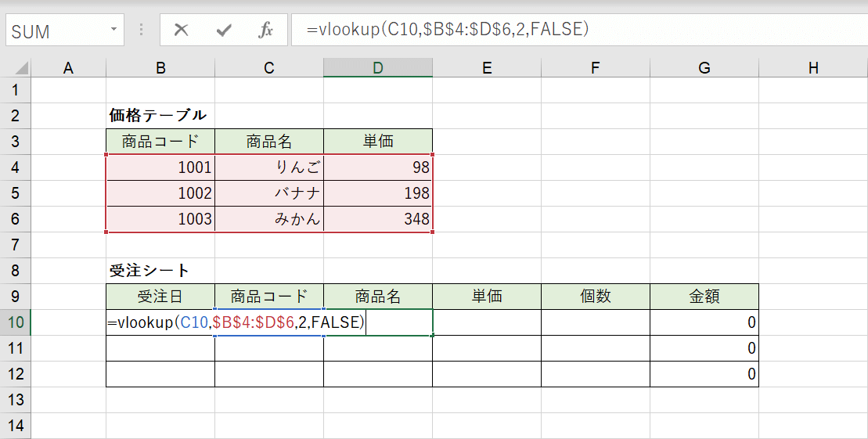The image size is (868, 439).
Task: Click the 金額 header cell
Action: coord(704,296)
